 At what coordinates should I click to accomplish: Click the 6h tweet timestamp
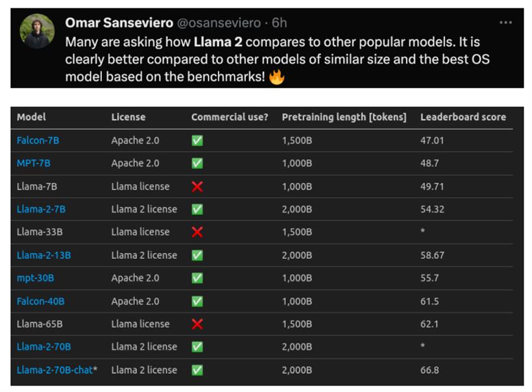click(279, 23)
